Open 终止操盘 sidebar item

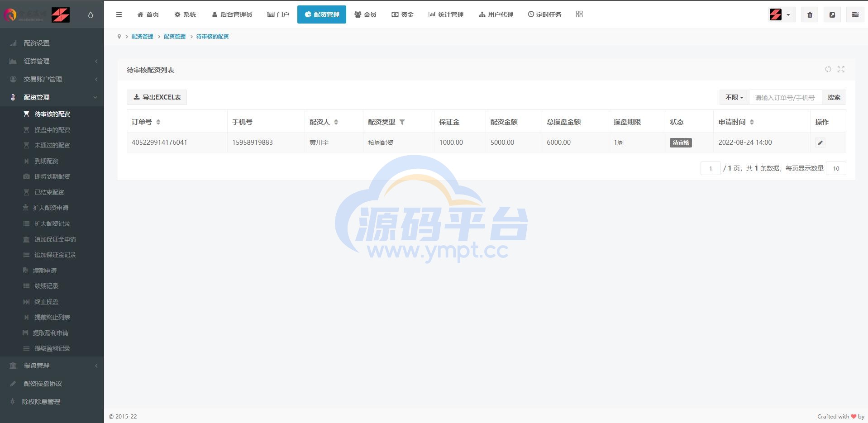pos(52,302)
